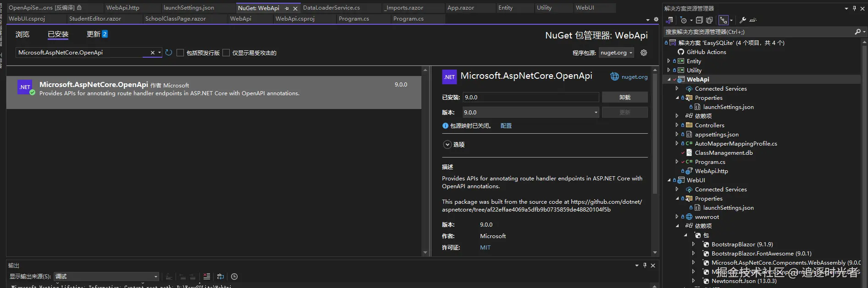
Task: Click the package details scroll down arrow
Action: (655, 252)
